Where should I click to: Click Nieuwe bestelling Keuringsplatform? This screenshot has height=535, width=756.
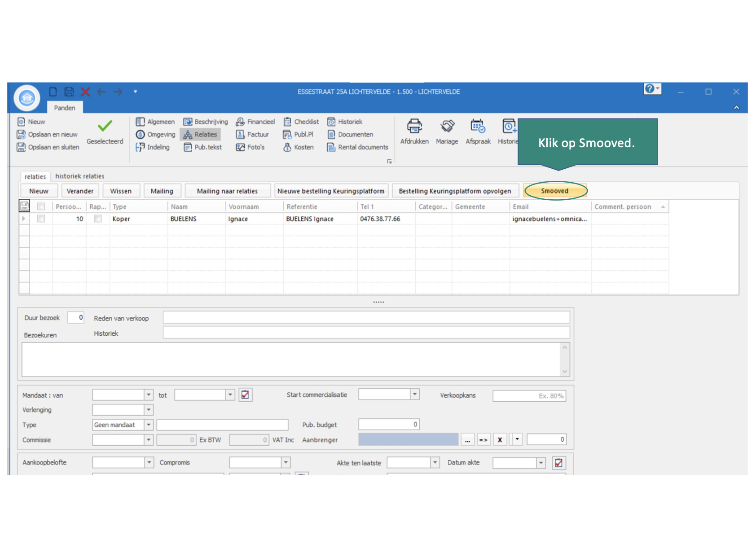pyautogui.click(x=331, y=191)
